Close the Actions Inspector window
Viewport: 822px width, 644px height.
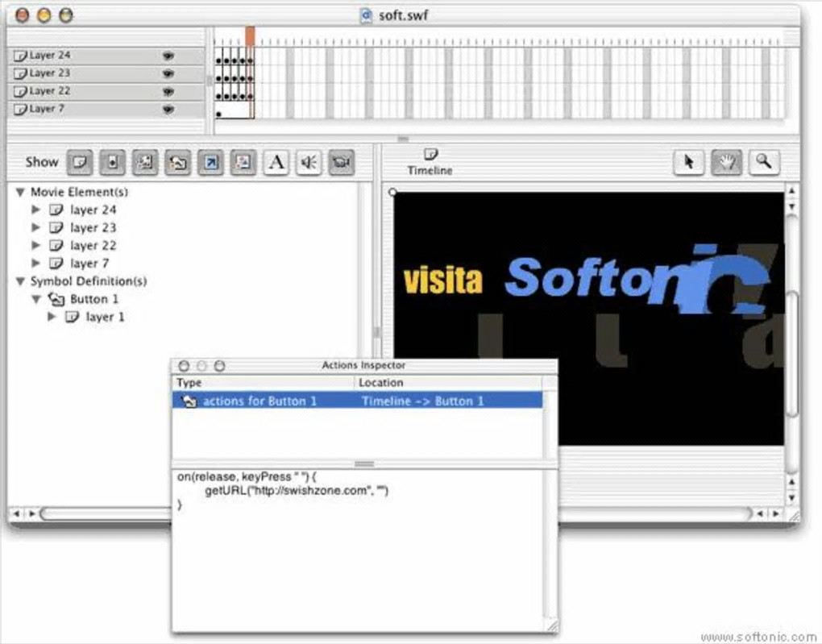[184, 366]
